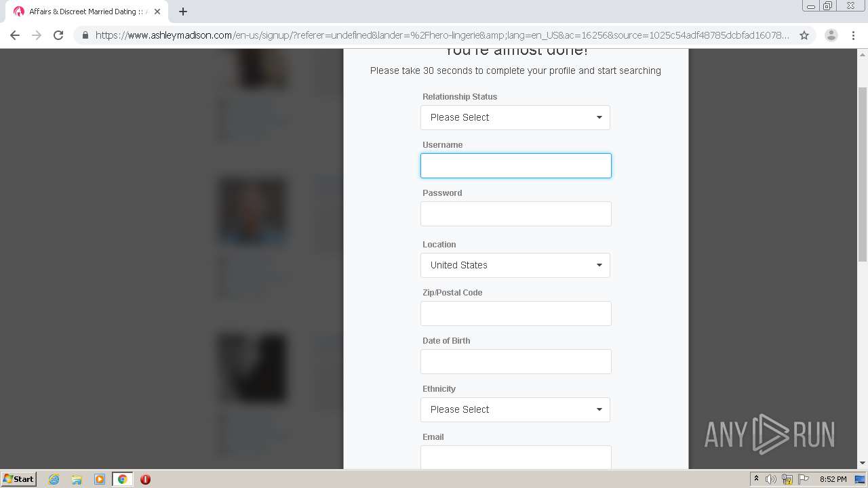Click the page scrollbar thumb

(863, 174)
